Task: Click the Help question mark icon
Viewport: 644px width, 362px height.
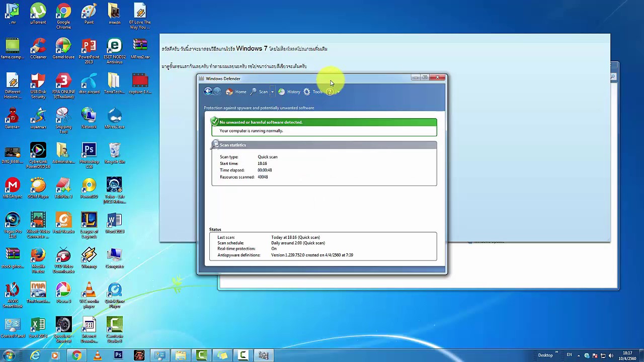Action: point(330,92)
